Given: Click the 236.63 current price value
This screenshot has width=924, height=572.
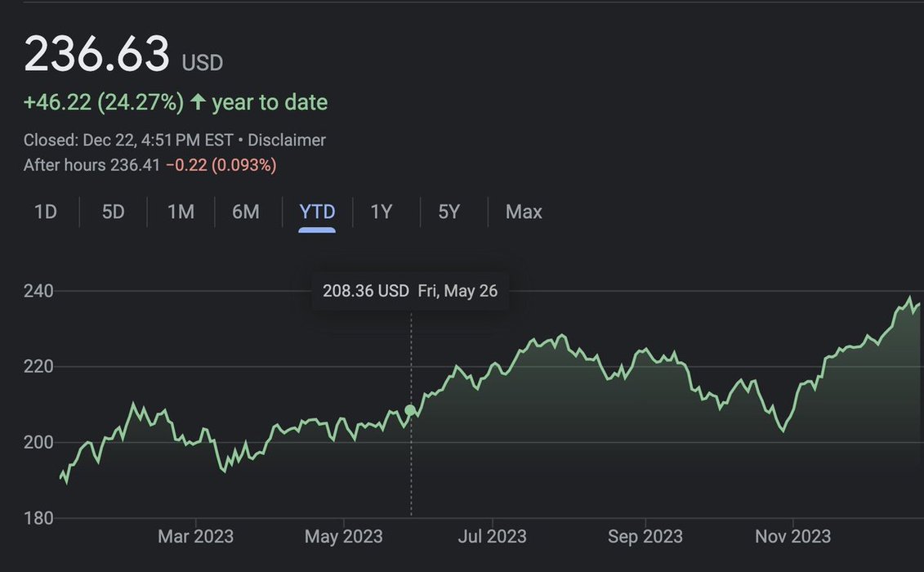Looking at the screenshot, I should coord(96,54).
